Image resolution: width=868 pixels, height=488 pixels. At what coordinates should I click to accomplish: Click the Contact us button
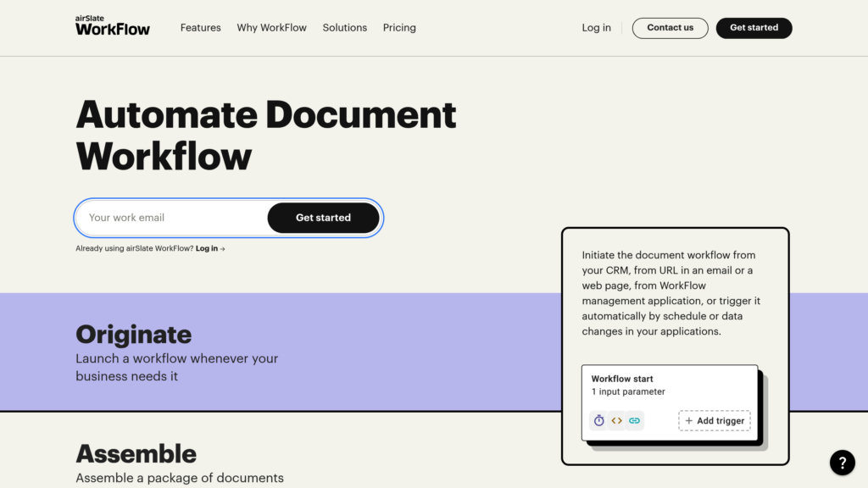pos(670,28)
